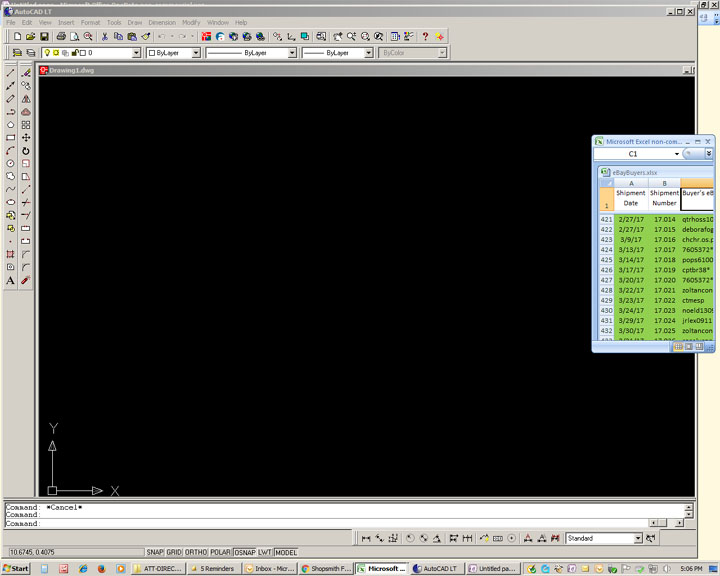The height and width of the screenshot is (576, 720).
Task: Select the Hatch tool
Action: (x=11, y=254)
